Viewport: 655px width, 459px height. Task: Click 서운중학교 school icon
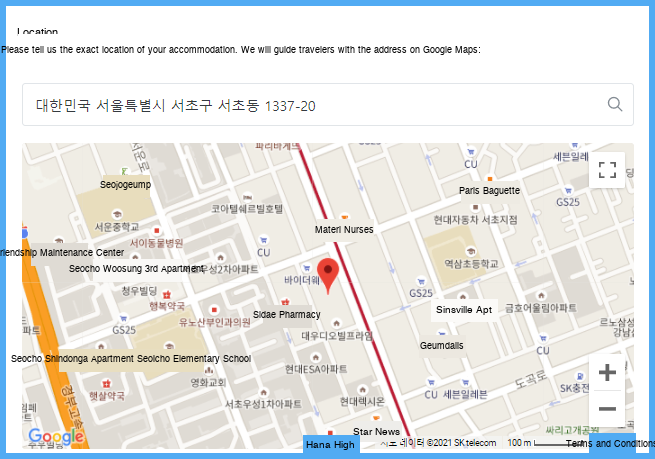117,214
